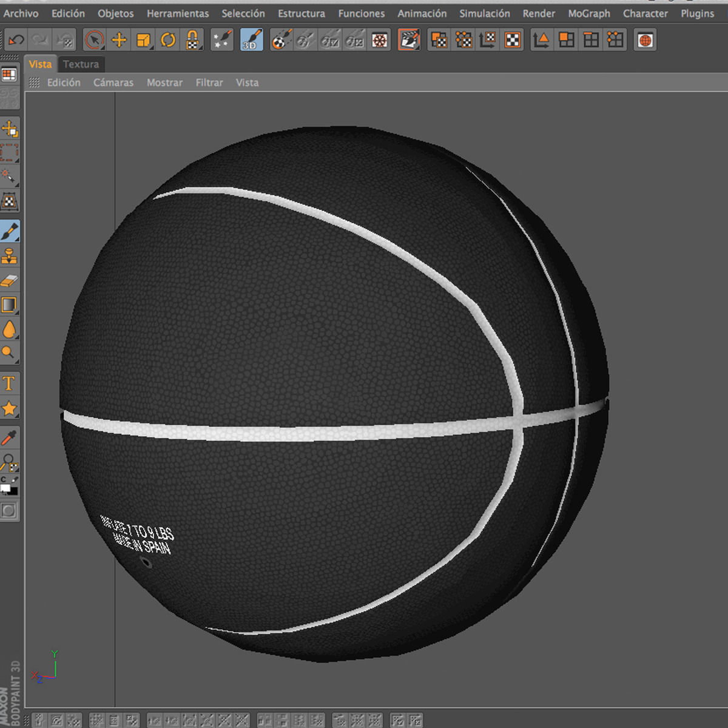Click the magnifier texture-view tool

click(10, 463)
